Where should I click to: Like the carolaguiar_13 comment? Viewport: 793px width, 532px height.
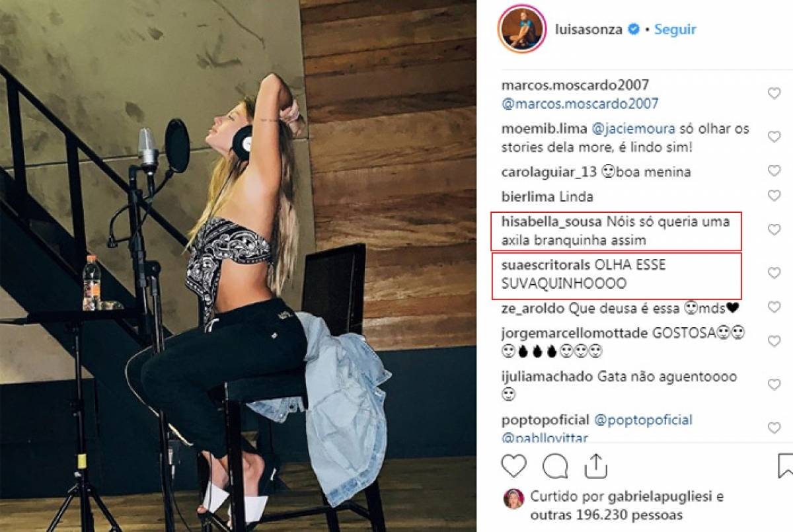[774, 171]
